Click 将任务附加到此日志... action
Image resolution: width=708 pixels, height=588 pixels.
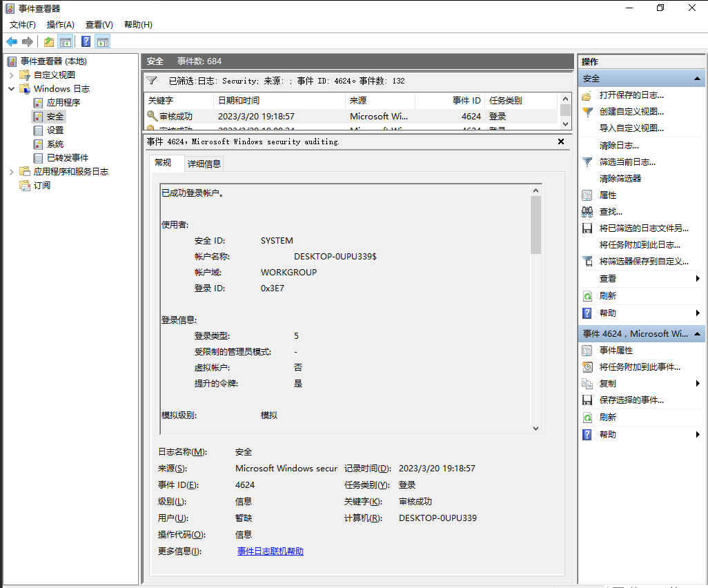pos(640,245)
